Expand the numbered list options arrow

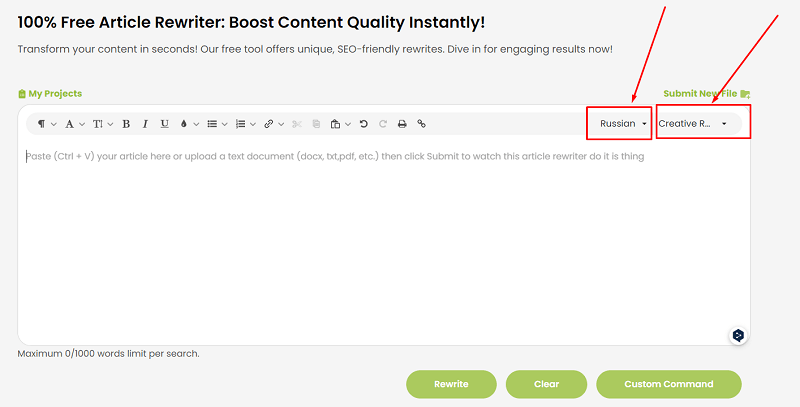253,124
